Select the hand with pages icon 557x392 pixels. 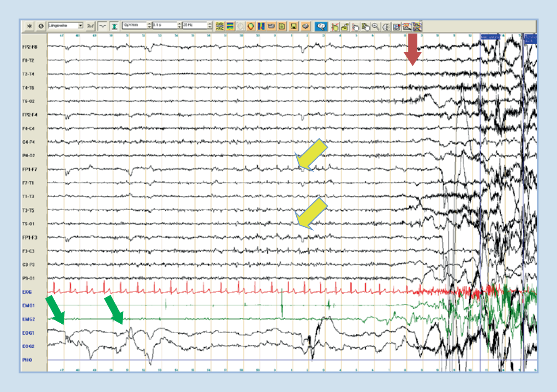(x=365, y=27)
